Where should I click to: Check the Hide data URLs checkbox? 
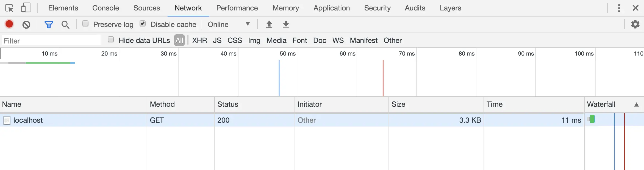coord(111,40)
